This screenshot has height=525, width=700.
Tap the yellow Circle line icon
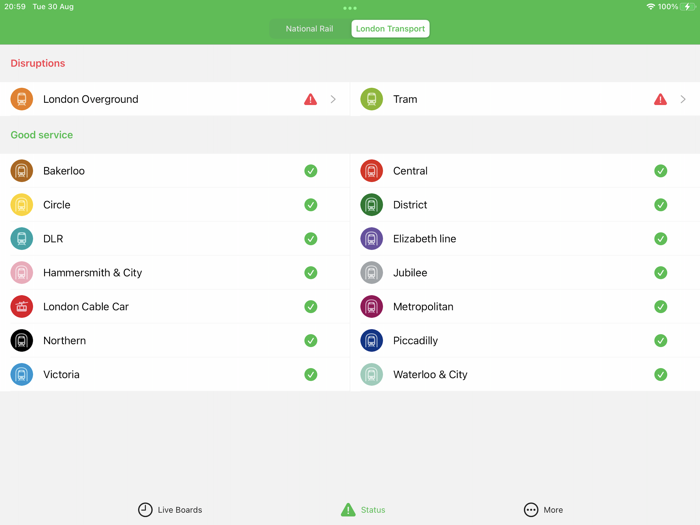21,205
